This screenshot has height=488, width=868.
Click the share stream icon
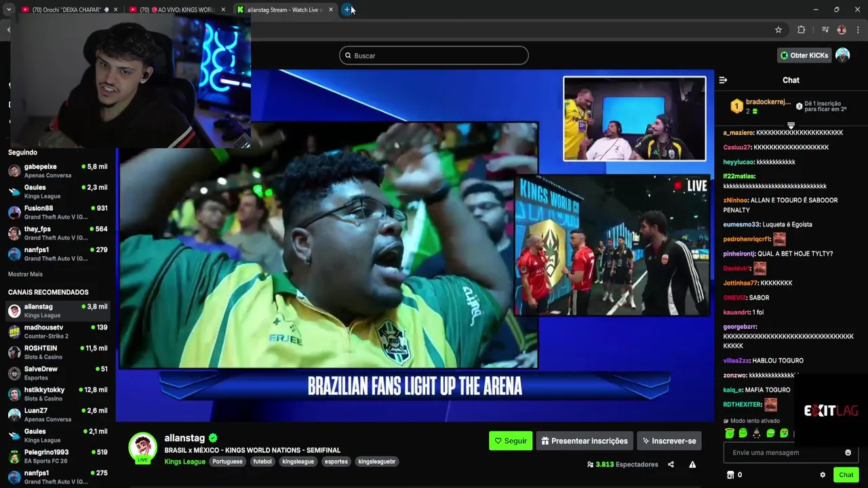point(671,464)
